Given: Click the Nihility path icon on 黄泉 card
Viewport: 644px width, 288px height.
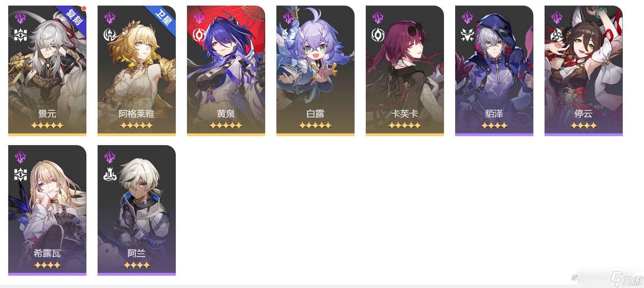Looking at the screenshot, I should pos(199,35).
